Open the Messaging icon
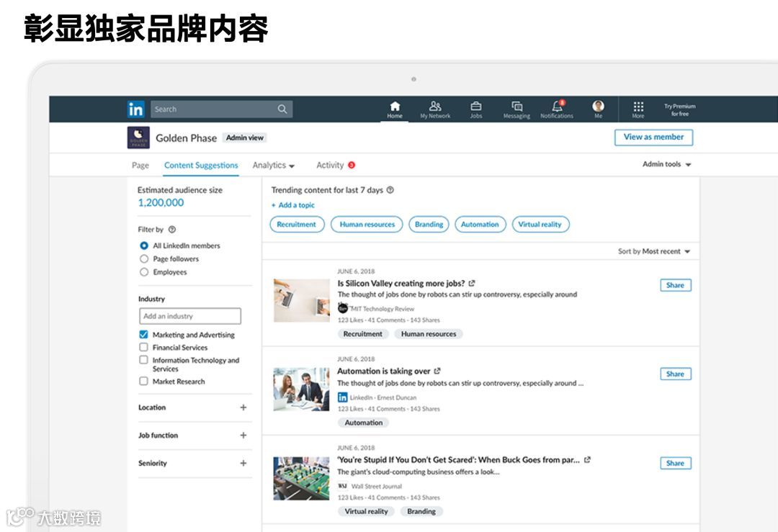The height and width of the screenshot is (532, 778). (x=517, y=106)
